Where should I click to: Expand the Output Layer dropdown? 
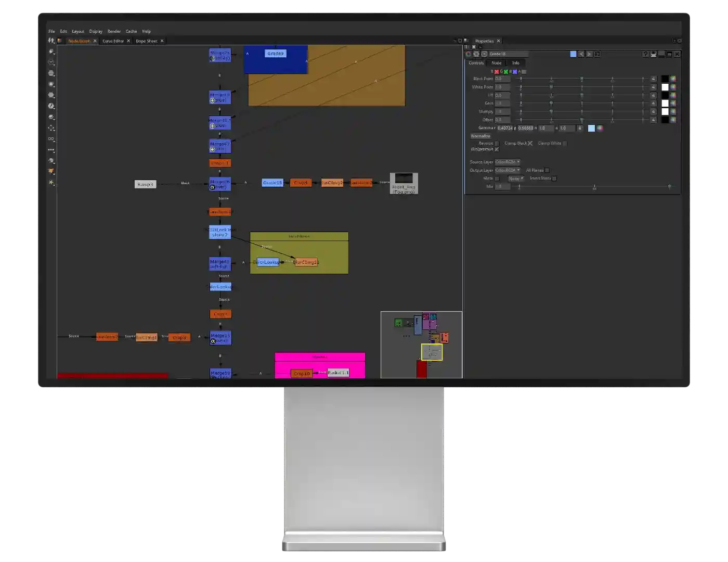pyautogui.click(x=507, y=170)
